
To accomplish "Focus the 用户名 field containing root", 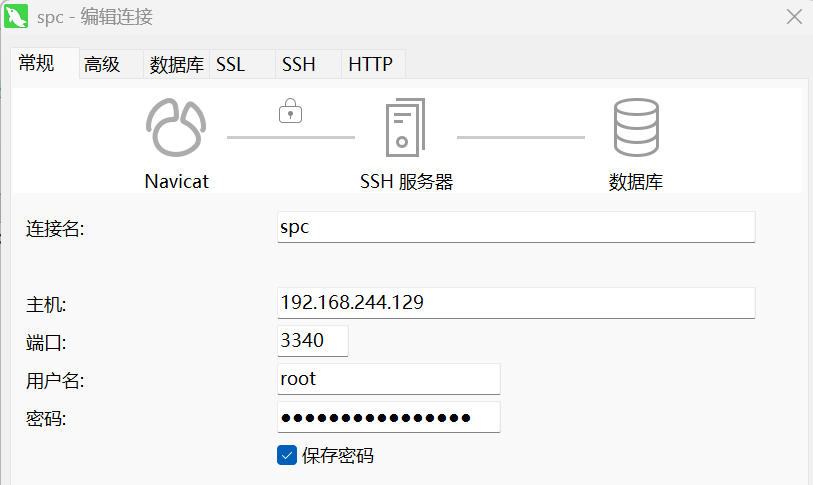I will tap(388, 379).
